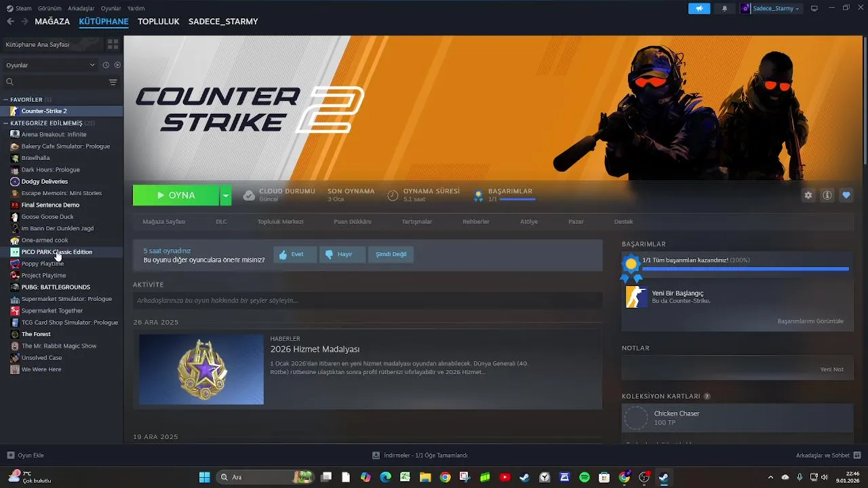Open the Oyunlar filter dropdown
The height and width of the screenshot is (488, 868).
51,65
